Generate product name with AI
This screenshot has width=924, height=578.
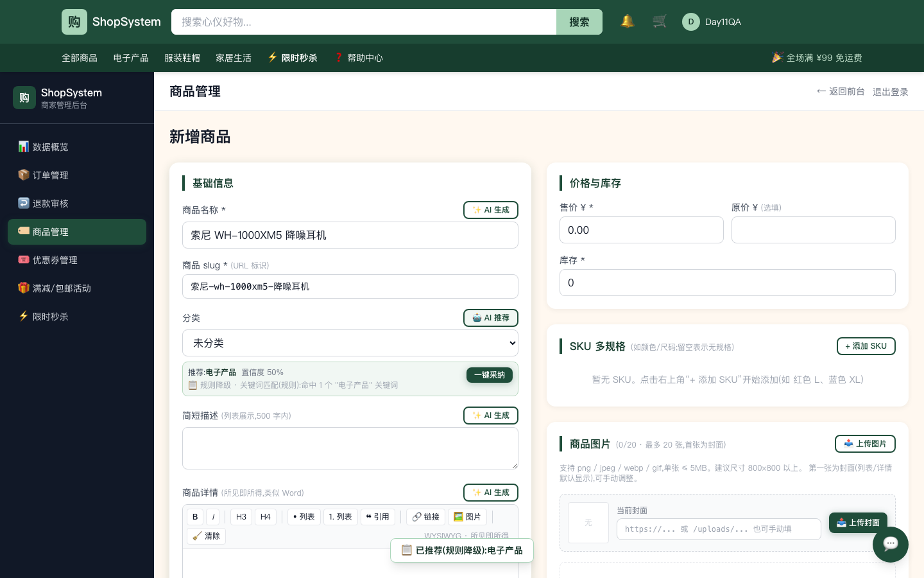click(x=491, y=210)
